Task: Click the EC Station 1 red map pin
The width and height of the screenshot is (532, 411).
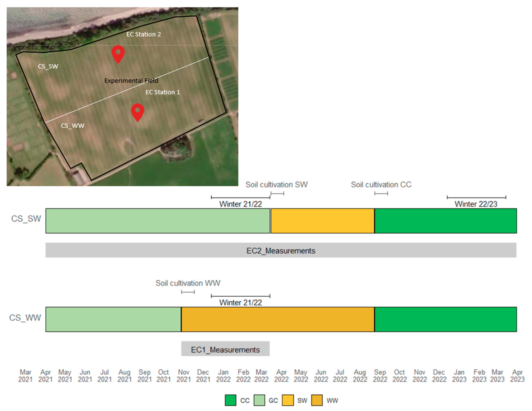Action: tap(137, 111)
